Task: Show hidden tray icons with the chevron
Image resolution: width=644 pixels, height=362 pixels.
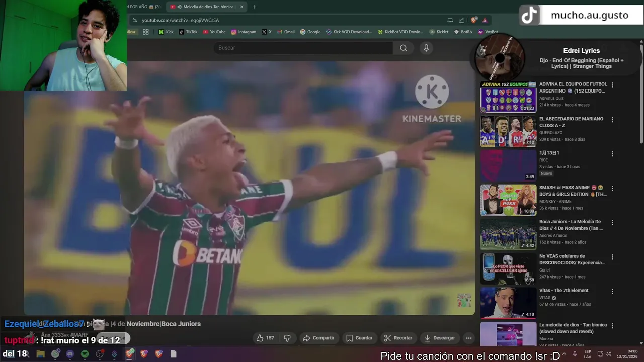Action: (x=564, y=354)
